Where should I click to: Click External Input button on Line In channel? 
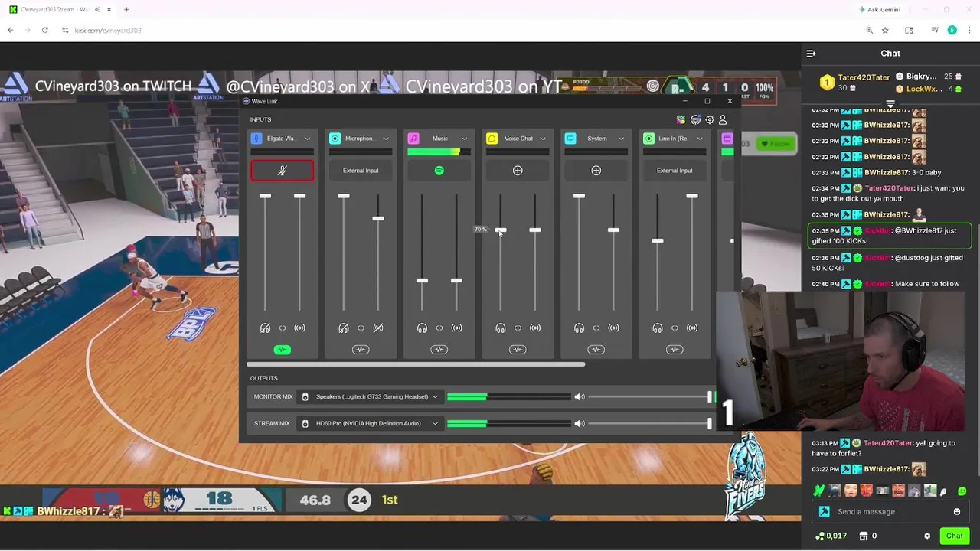675,171
